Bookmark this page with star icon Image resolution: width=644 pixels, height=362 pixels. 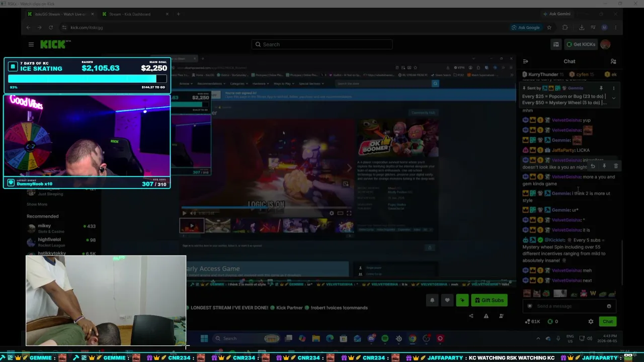point(549,28)
